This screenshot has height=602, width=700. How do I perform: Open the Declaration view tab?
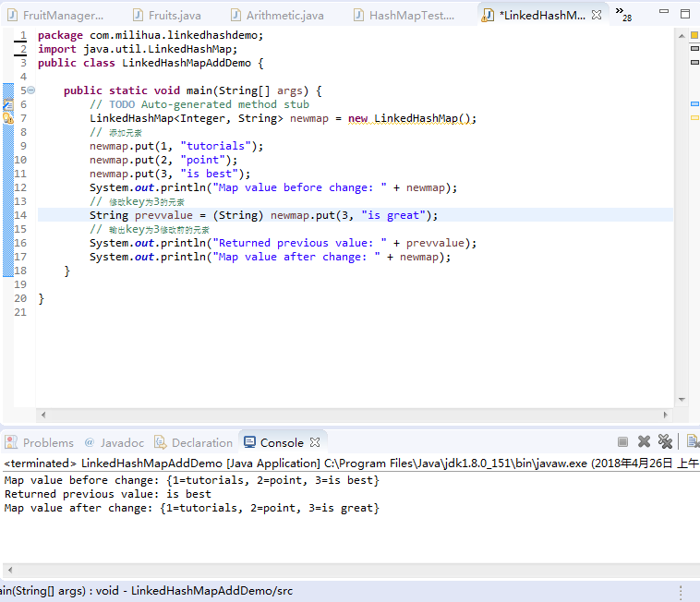tap(193, 442)
